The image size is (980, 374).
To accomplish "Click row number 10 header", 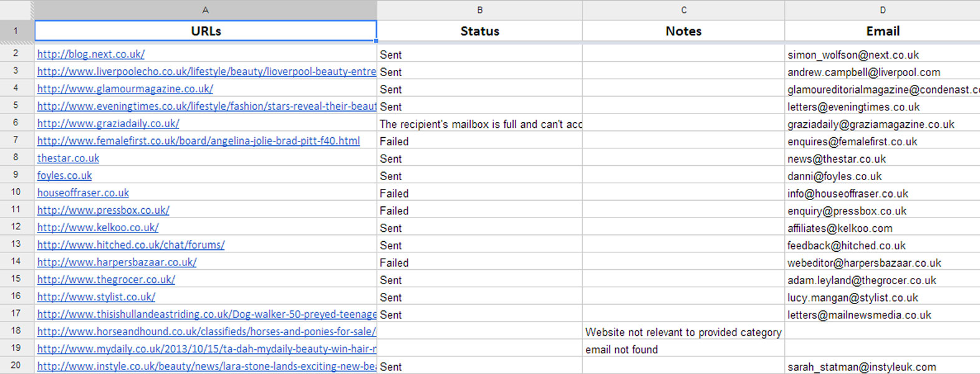I will (16, 192).
